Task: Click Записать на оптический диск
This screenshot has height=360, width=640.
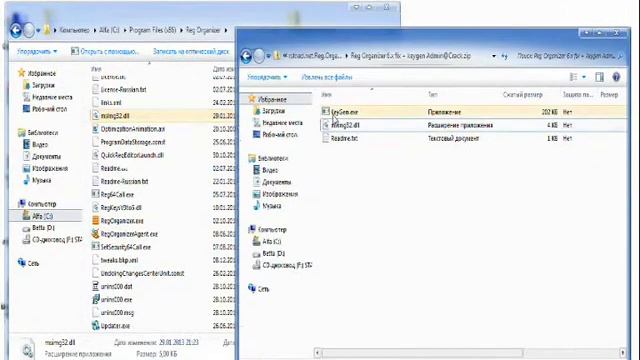Action: coord(191,51)
